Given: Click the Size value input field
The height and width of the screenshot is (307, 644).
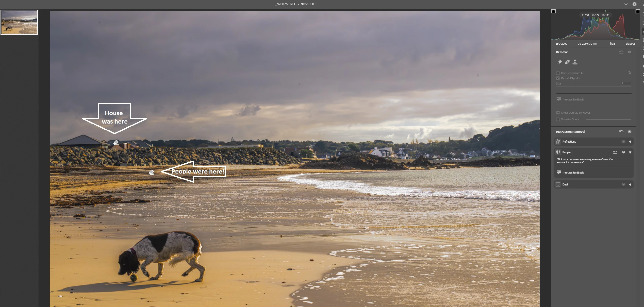Looking at the screenshot, I should coord(625,83).
